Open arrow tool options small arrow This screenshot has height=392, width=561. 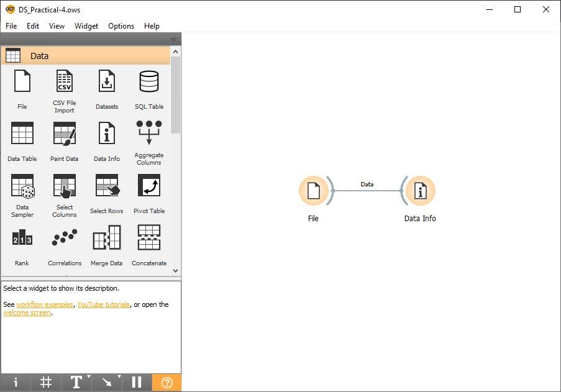tap(119, 376)
